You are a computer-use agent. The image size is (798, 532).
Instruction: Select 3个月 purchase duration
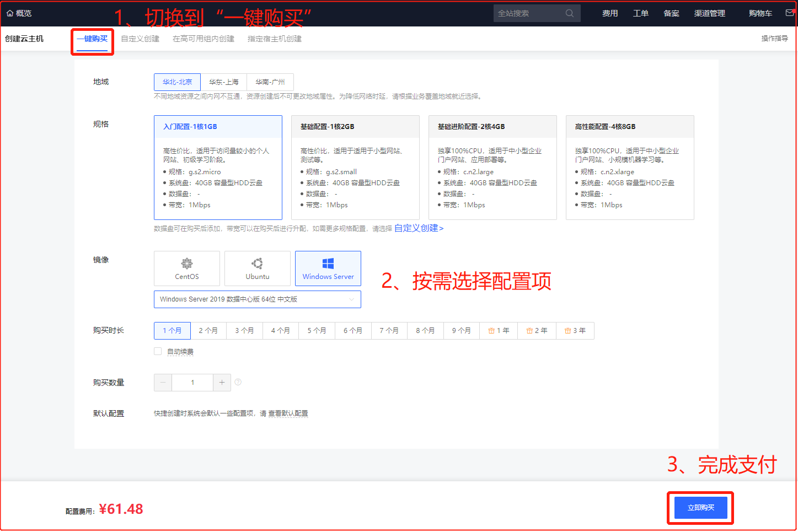244,331
